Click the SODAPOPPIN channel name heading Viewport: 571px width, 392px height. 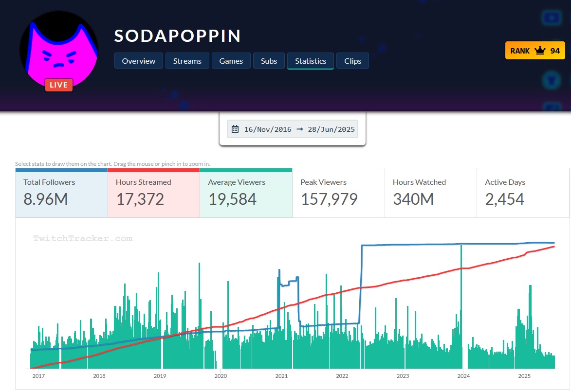tap(177, 36)
